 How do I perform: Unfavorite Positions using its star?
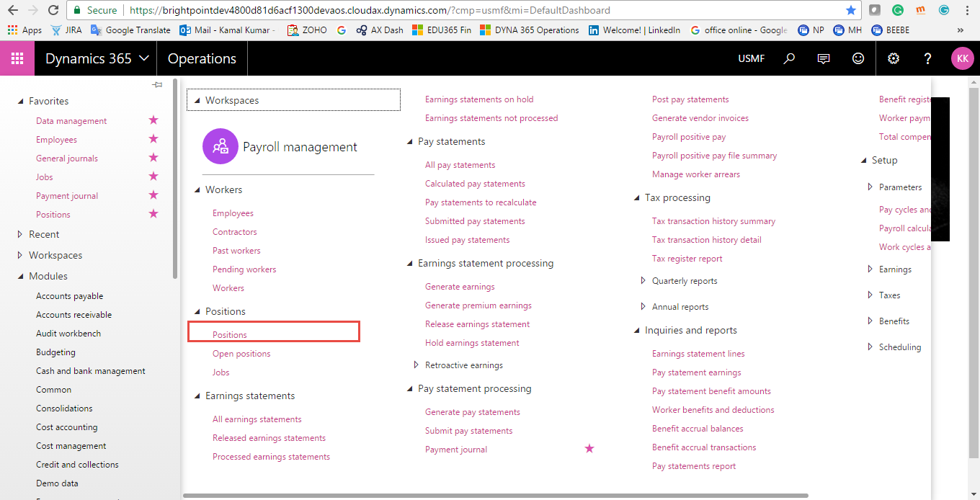tap(153, 214)
